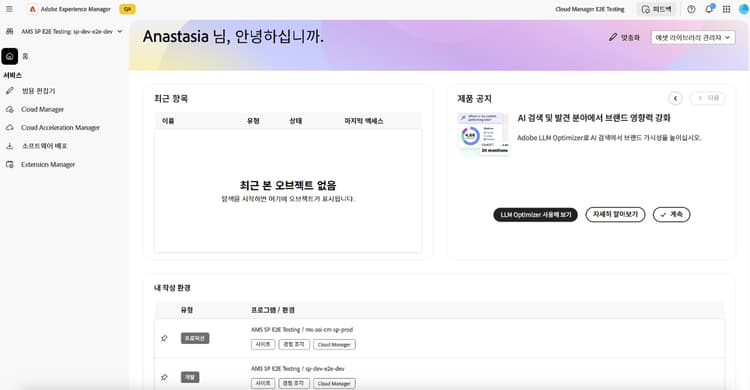The image size is (750, 390).
Task: Open the help question mark icon
Action: point(691,9)
